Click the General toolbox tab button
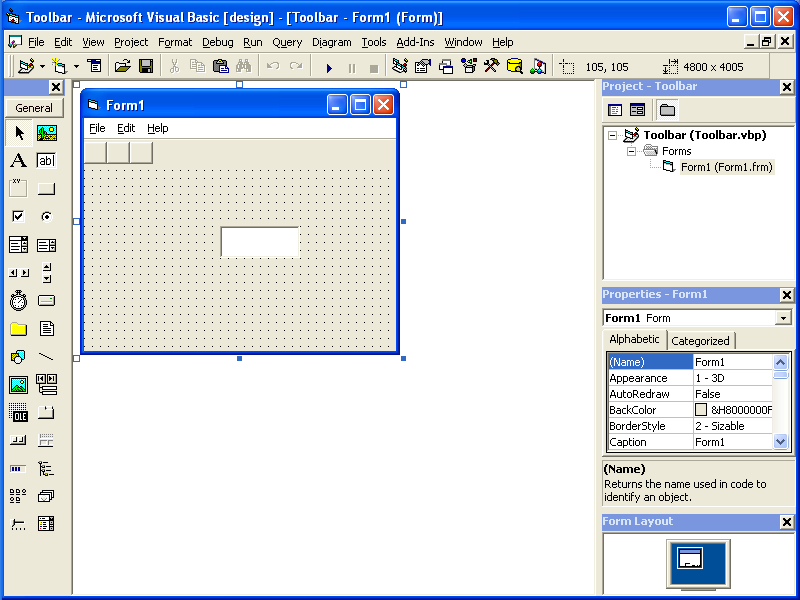Viewport: 800px width, 600px height. click(x=34, y=108)
